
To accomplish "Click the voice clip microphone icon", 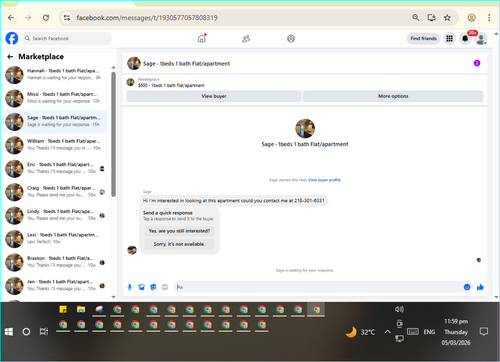I will (x=130, y=287).
